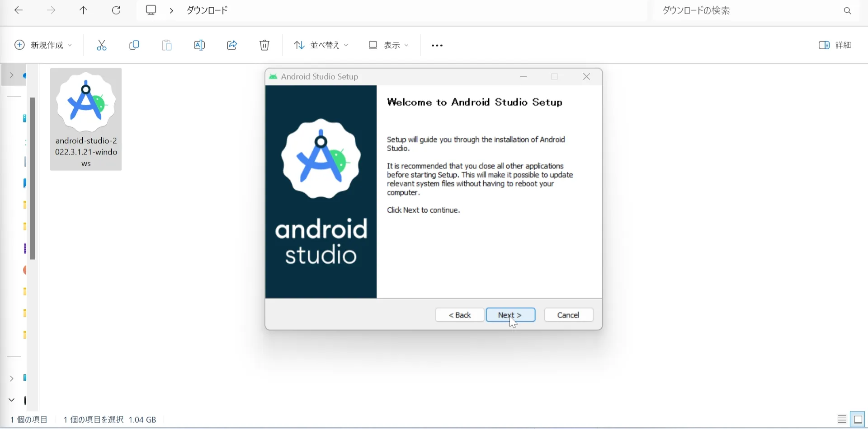Switch to large icons view in the status bar
Screen dimensions: 868x429
(x=858, y=420)
